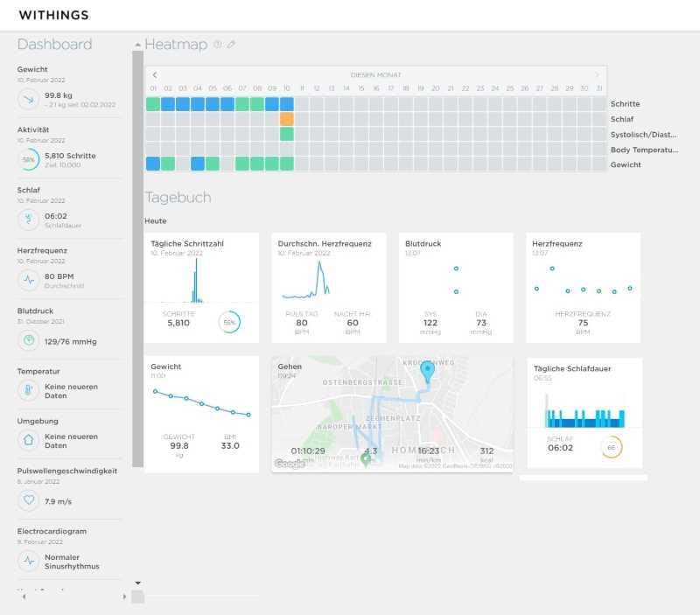
Task: Open the Aktivität entry in the sidebar
Action: click(x=69, y=149)
